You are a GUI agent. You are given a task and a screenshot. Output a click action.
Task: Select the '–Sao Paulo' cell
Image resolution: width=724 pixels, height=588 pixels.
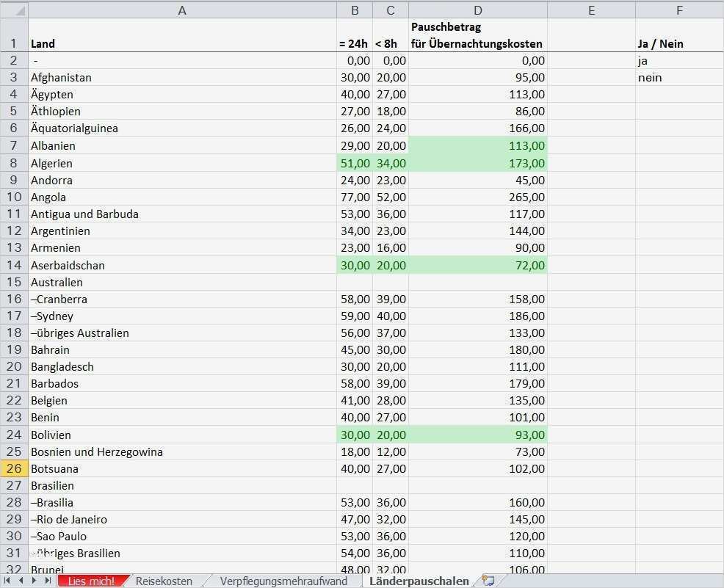(x=182, y=537)
